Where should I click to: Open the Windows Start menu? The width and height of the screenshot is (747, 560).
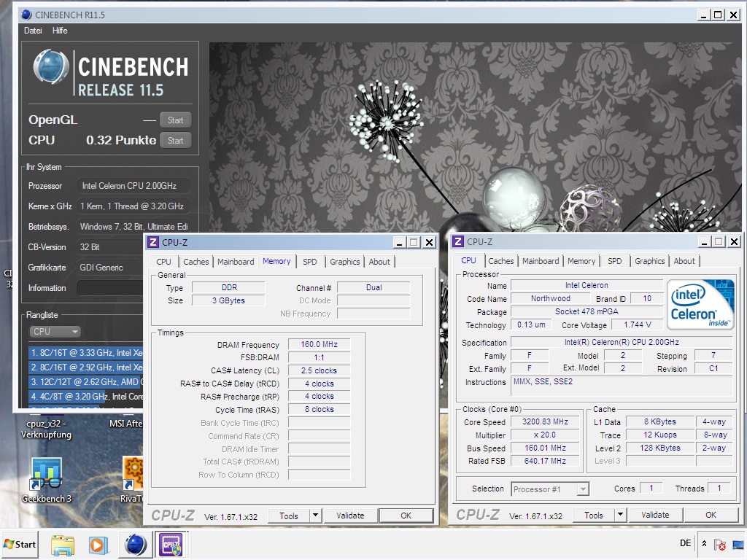(20, 544)
